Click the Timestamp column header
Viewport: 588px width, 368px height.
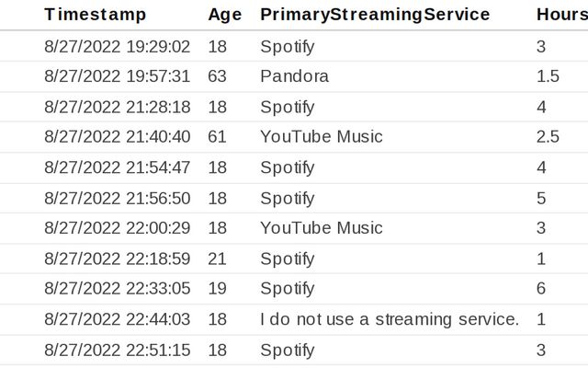(x=95, y=15)
